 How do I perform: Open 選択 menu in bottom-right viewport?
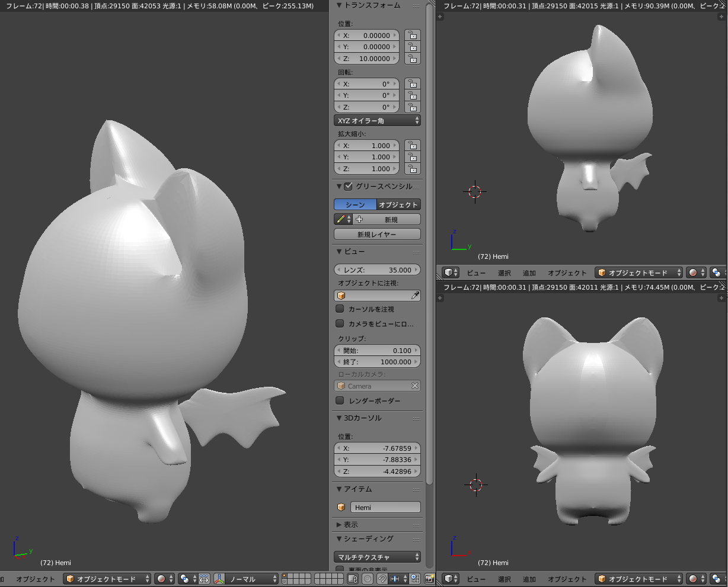click(x=505, y=579)
